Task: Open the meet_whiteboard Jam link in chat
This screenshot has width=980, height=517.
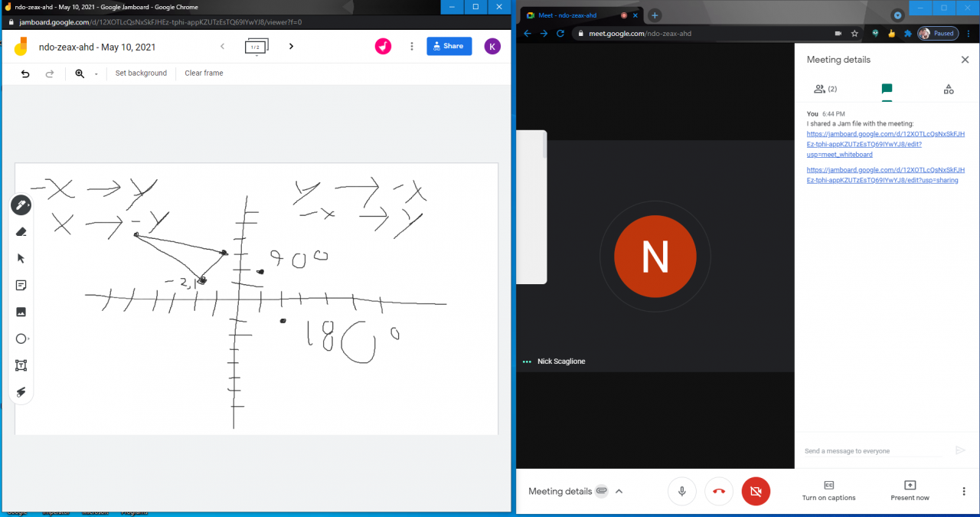Action: tap(886, 144)
